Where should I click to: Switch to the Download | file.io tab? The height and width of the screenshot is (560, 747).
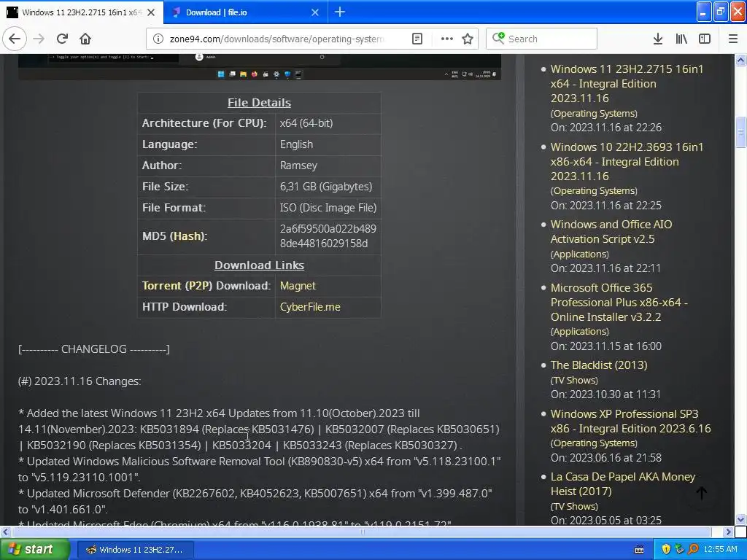coord(246,12)
